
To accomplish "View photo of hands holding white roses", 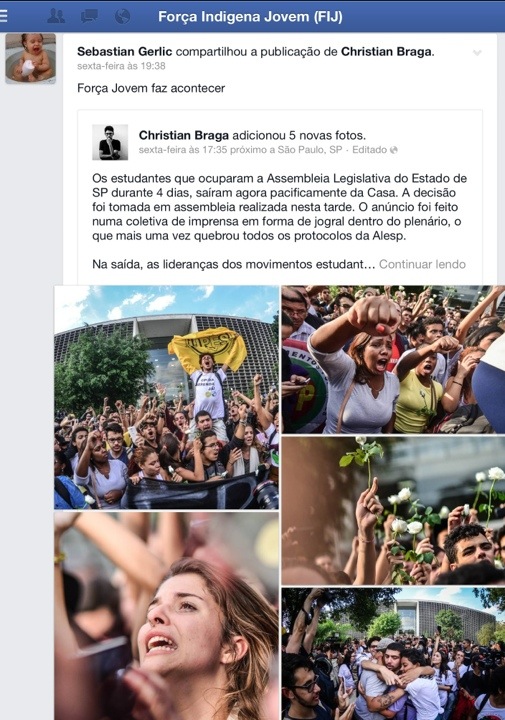I will point(393,511).
